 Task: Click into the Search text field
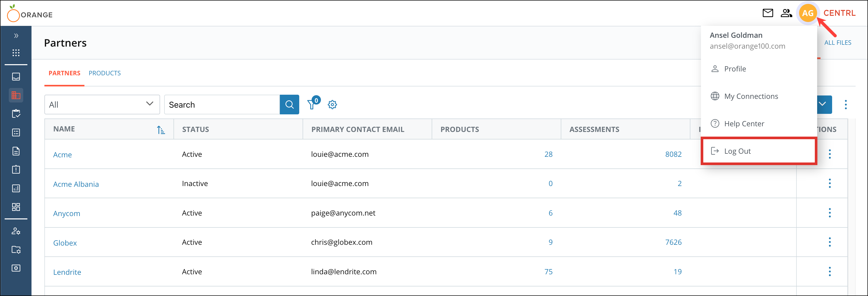pos(222,105)
